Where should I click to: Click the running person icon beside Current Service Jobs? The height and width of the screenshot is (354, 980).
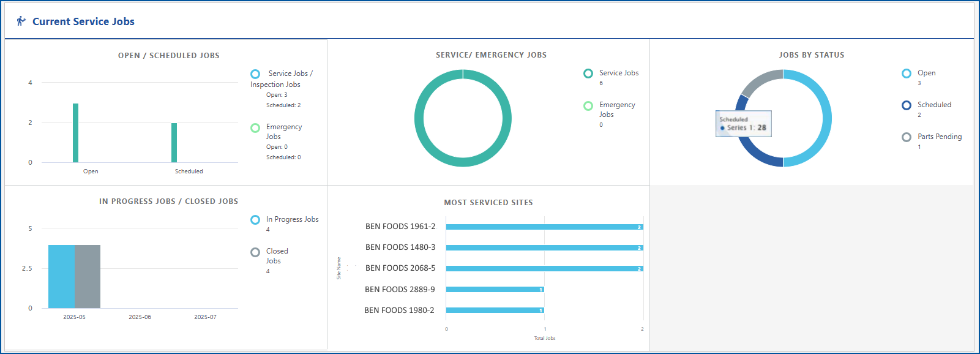[21, 21]
